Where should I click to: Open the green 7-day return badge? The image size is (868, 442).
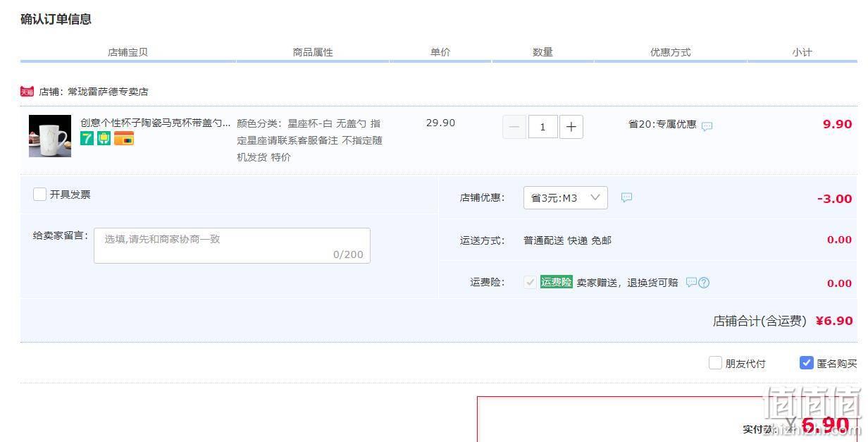tap(87, 138)
